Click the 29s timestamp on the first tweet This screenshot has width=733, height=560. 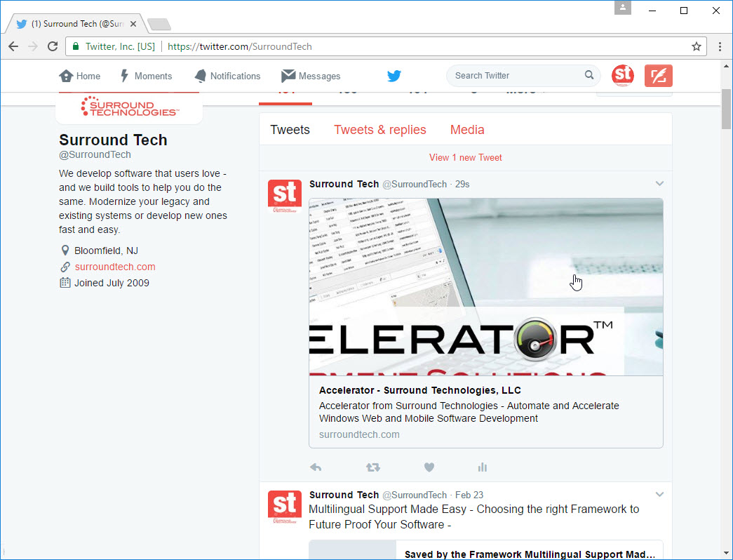[462, 185]
